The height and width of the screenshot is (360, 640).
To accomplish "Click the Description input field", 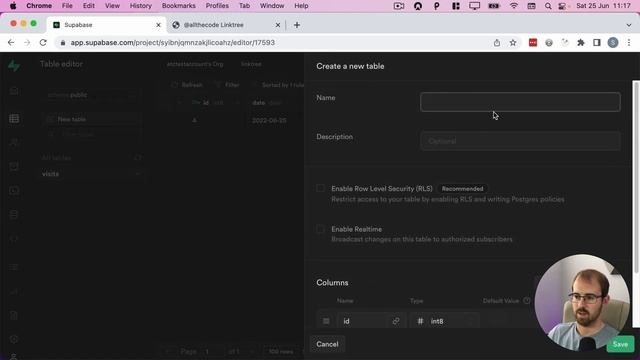I will [520, 141].
